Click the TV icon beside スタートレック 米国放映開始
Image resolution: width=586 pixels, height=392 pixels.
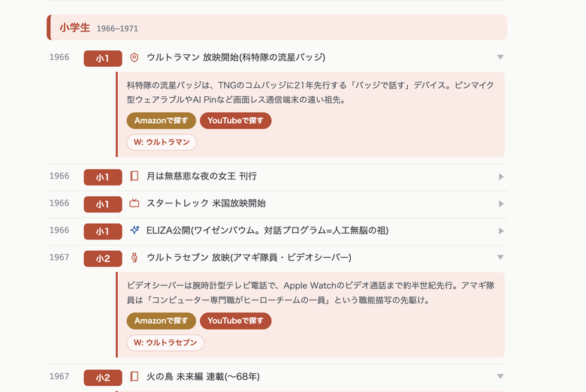[x=134, y=204]
